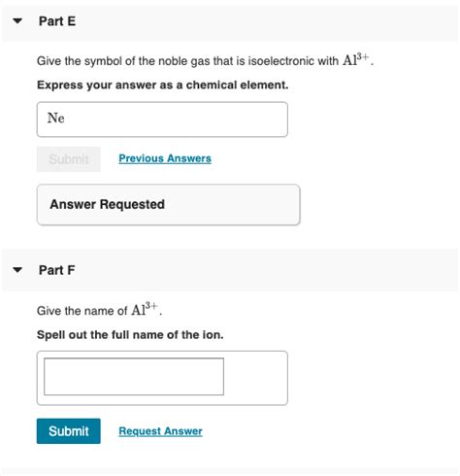Submit the Part F answer
The width and height of the screenshot is (460, 476).
69,431
